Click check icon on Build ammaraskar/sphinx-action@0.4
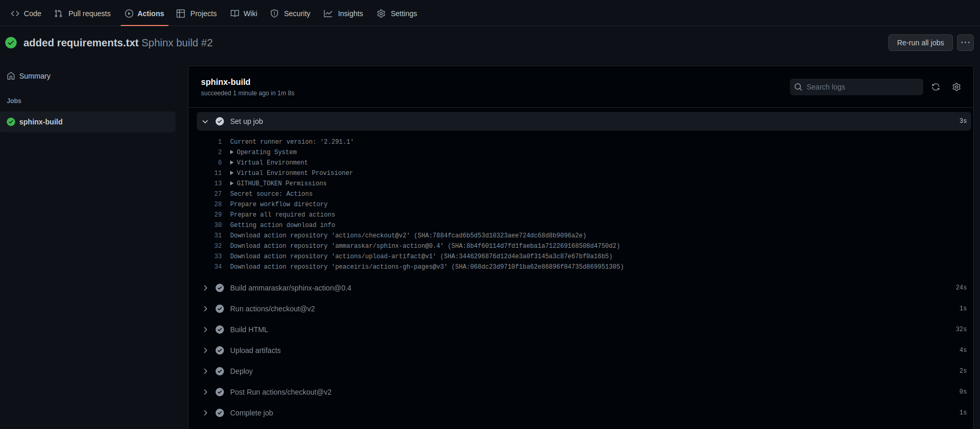Viewport: 980px width, 429px height. tap(220, 288)
